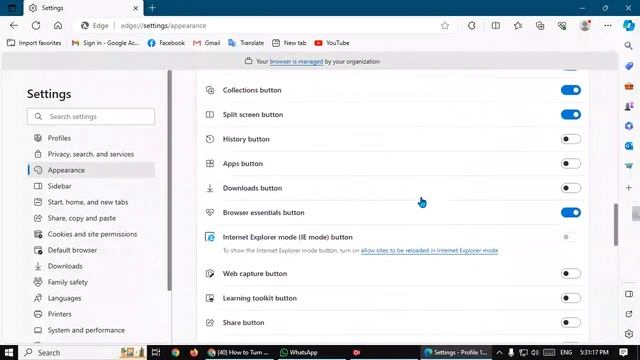The image size is (640, 360).
Task: Turn off the Collections button toggle
Action: tap(571, 90)
